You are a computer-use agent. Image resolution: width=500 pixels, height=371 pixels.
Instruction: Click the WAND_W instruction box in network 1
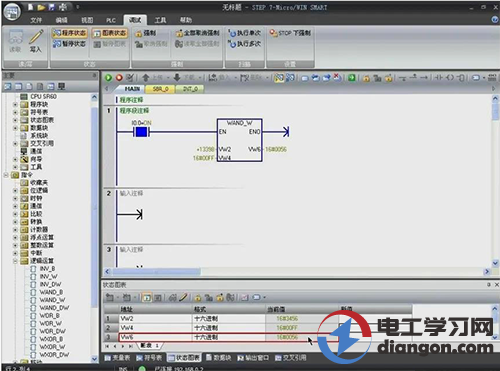click(x=239, y=140)
